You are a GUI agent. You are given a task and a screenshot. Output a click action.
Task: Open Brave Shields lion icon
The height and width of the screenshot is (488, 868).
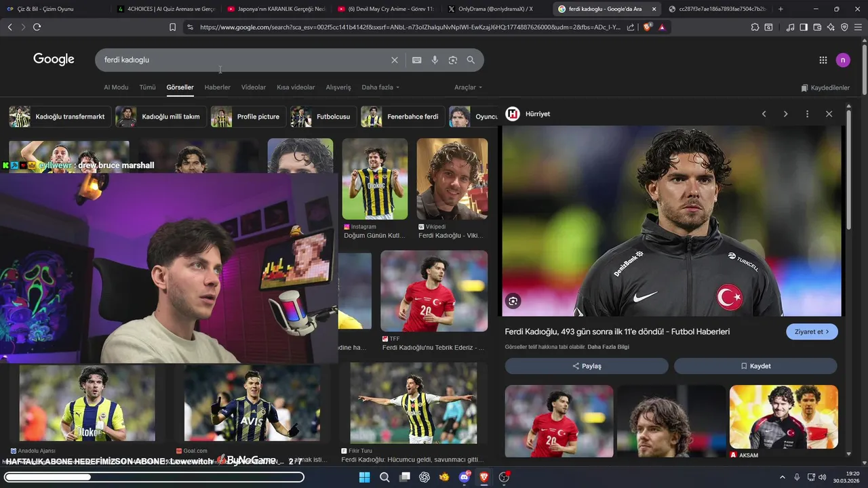click(647, 27)
